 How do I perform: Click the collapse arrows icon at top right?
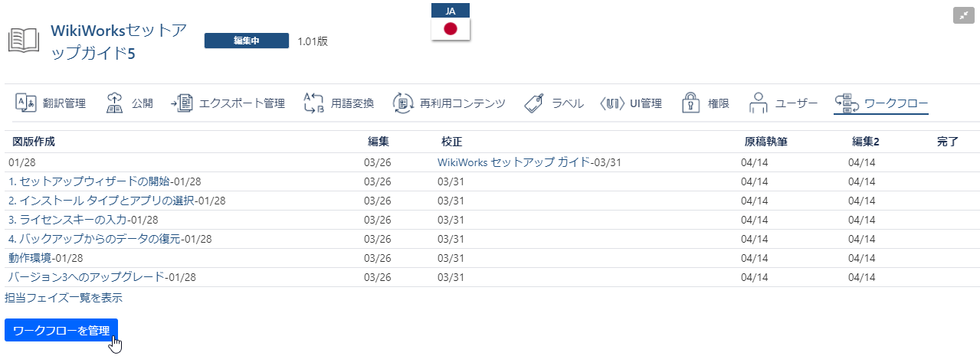[962, 15]
